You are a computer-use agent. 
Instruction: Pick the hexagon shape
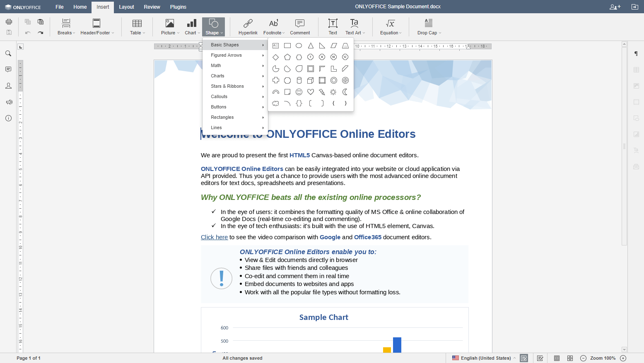[x=299, y=57]
